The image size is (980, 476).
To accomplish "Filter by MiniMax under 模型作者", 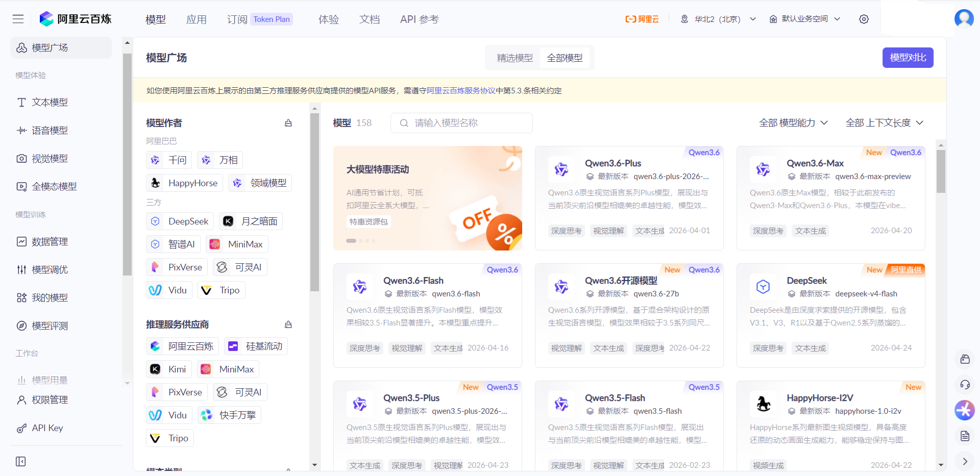I will point(237,244).
